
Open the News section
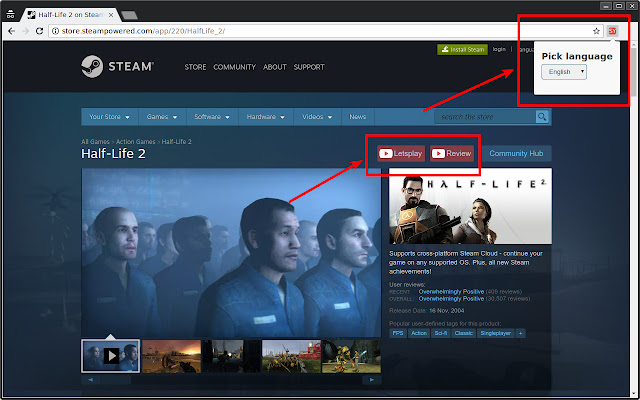[358, 117]
